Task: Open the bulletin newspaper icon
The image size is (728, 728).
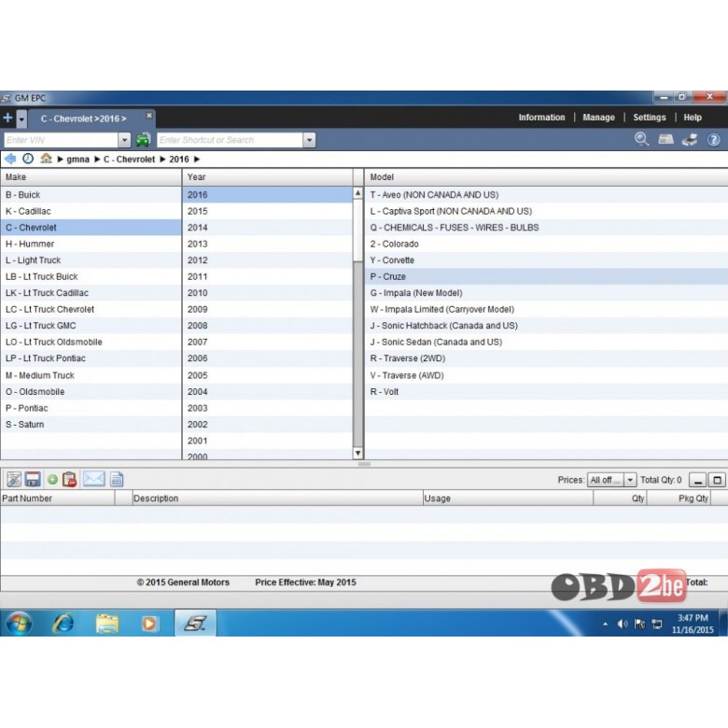Action: pyautogui.click(x=665, y=139)
